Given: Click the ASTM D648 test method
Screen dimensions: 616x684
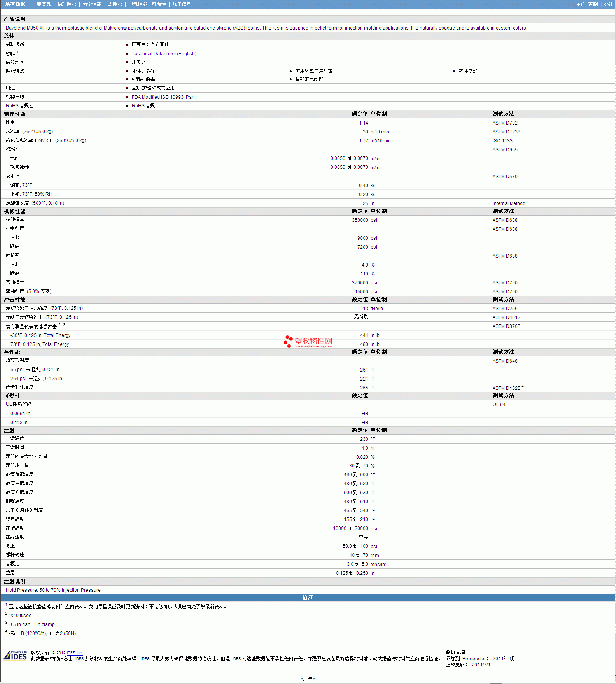Looking at the screenshot, I should [x=505, y=361].
